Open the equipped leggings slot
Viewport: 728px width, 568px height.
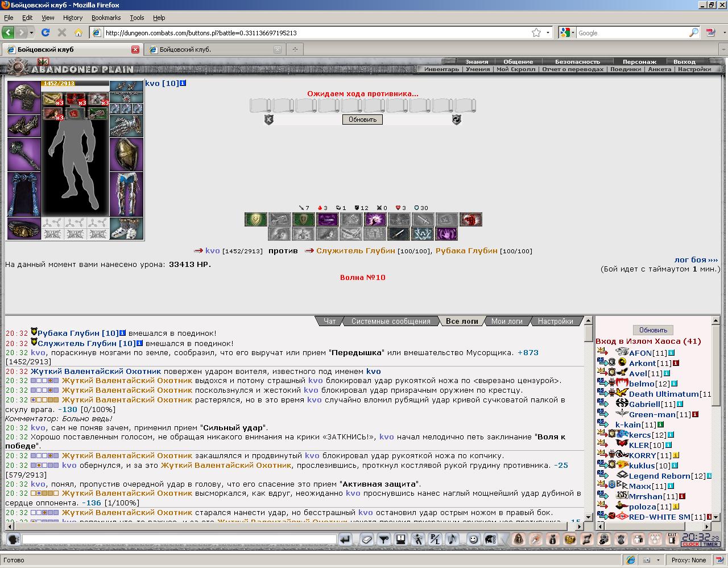(126, 194)
